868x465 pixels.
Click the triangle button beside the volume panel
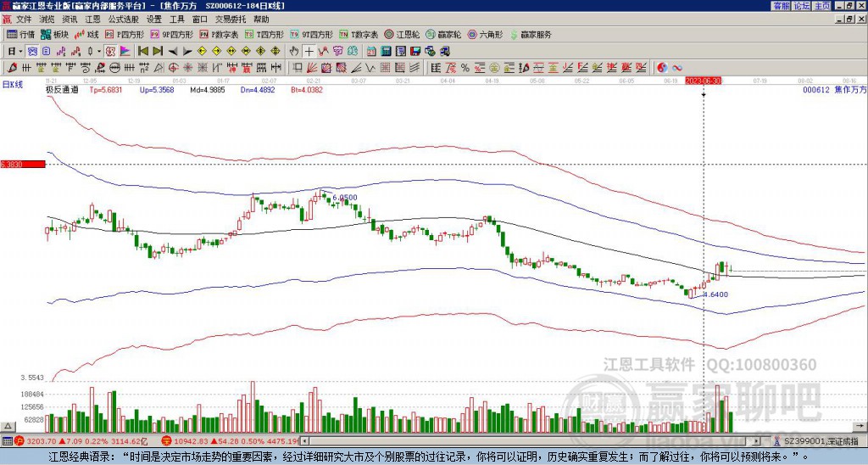click(x=7, y=426)
